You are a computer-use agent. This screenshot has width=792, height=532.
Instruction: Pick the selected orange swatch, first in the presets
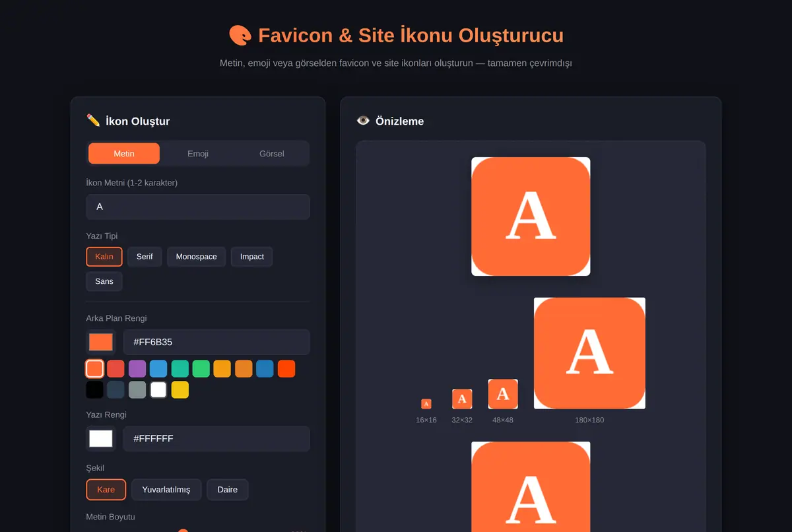coord(94,368)
